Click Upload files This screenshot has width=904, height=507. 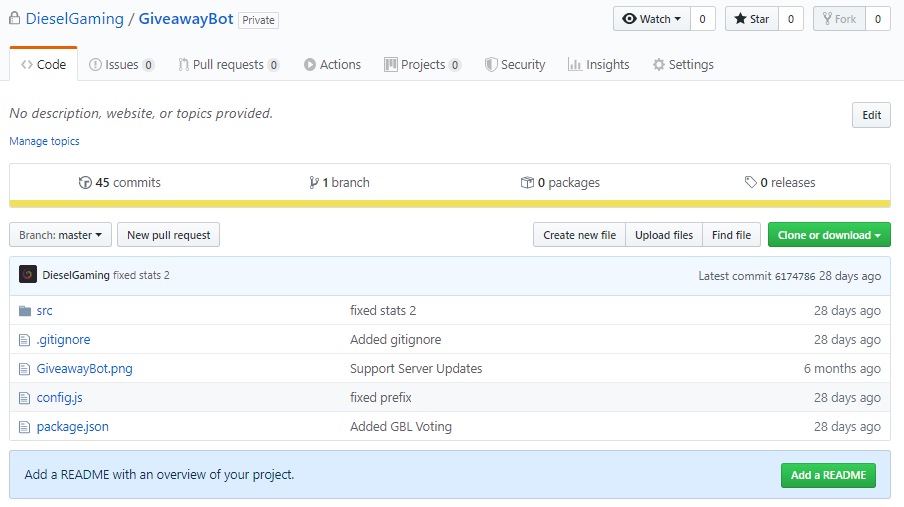664,235
